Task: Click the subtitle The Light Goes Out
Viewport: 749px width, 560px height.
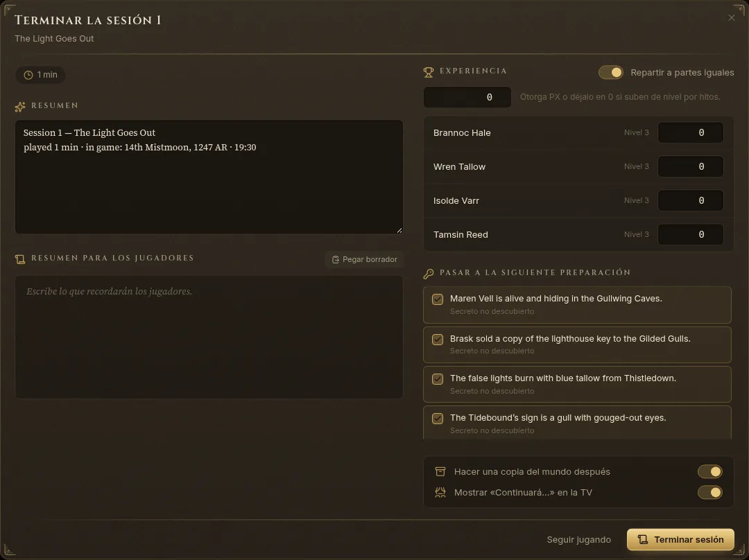Action: coord(54,39)
